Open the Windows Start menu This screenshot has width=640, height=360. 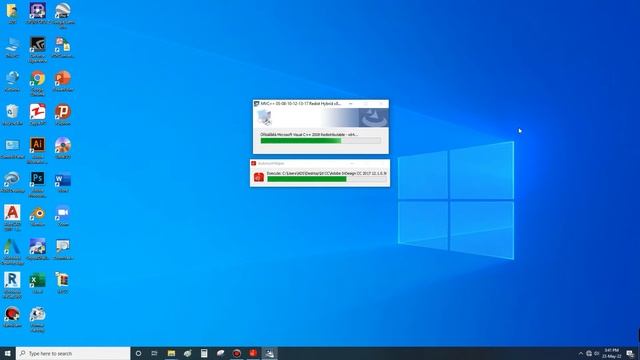(8, 353)
